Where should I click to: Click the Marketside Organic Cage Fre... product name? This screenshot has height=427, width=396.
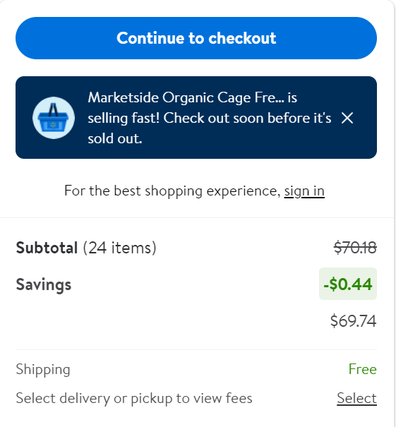click(x=186, y=98)
